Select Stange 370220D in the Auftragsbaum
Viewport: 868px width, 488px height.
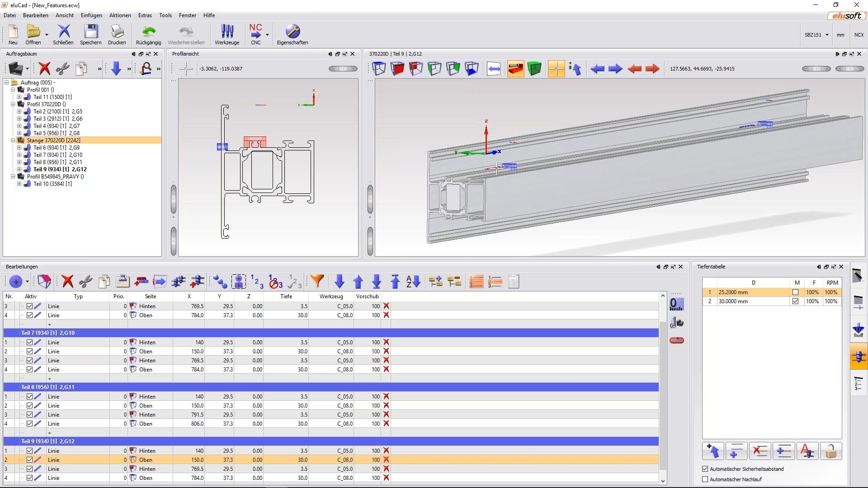54,140
